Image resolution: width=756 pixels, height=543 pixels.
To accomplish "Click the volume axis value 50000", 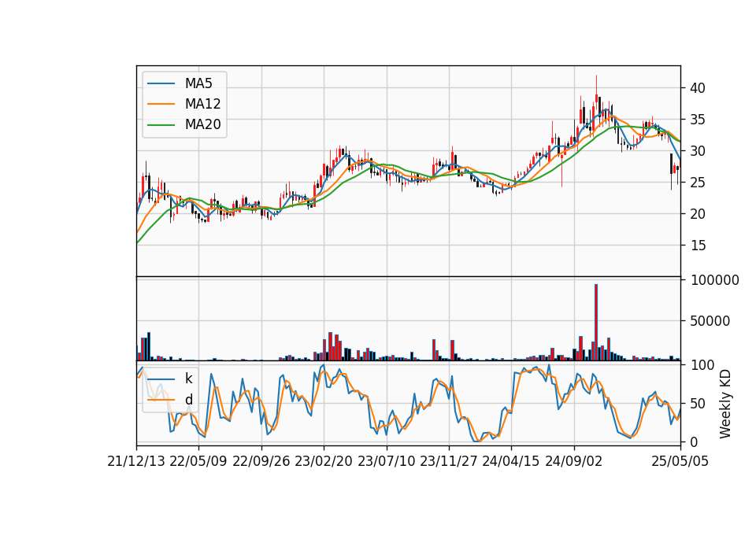I will coord(710,321).
